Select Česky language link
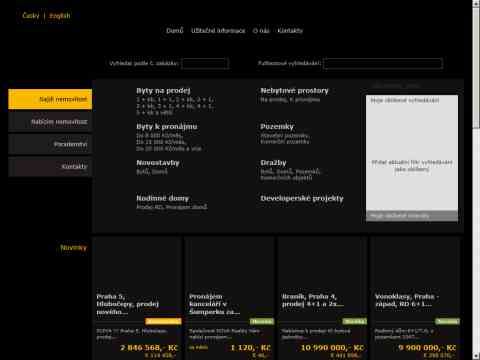The height and width of the screenshot is (360, 480). coord(31,15)
